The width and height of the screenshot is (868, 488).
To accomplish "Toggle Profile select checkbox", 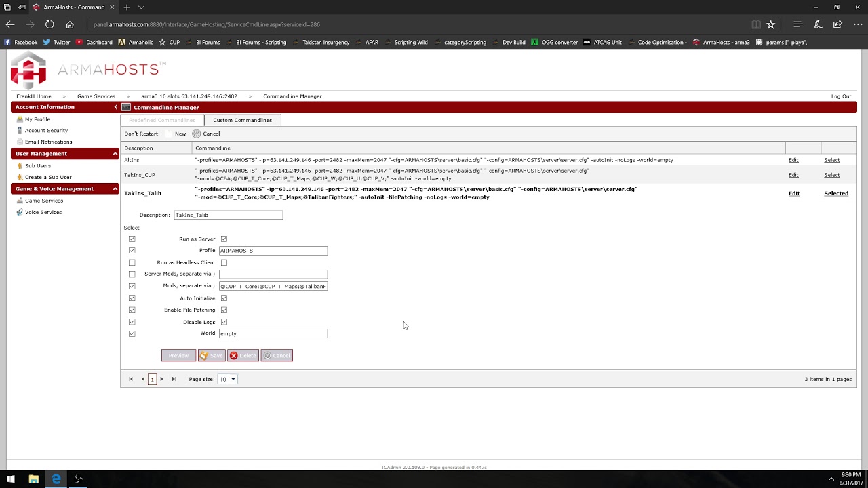I will click(132, 251).
